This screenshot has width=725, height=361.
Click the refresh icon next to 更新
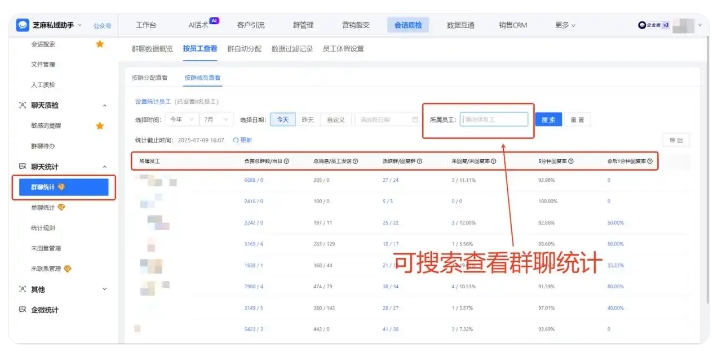click(235, 140)
